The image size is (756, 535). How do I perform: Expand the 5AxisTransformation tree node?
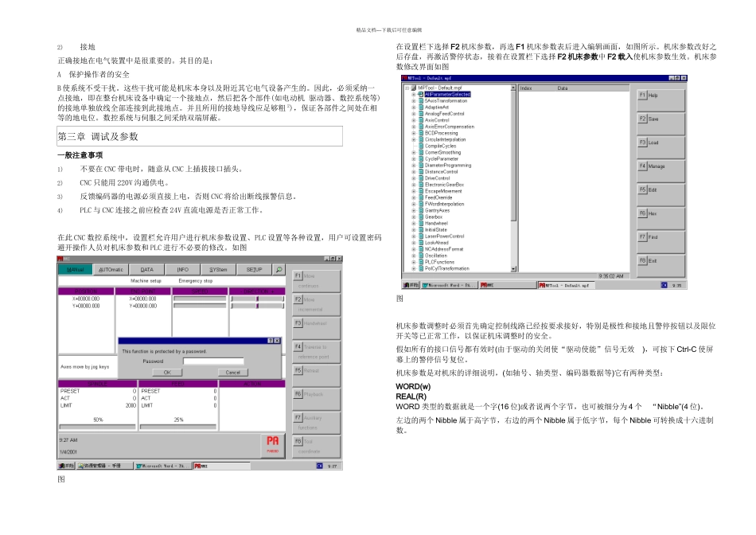414,101
